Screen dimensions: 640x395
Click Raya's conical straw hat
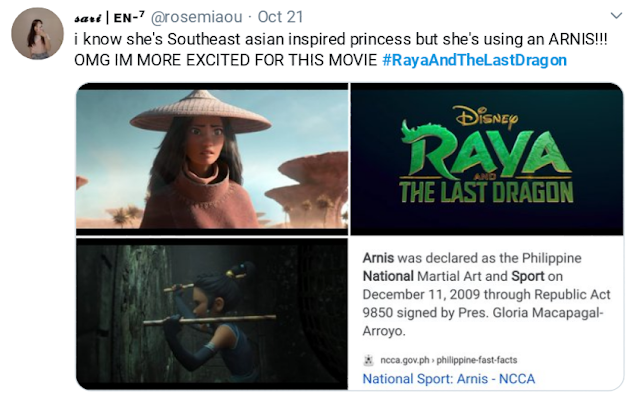point(200,110)
